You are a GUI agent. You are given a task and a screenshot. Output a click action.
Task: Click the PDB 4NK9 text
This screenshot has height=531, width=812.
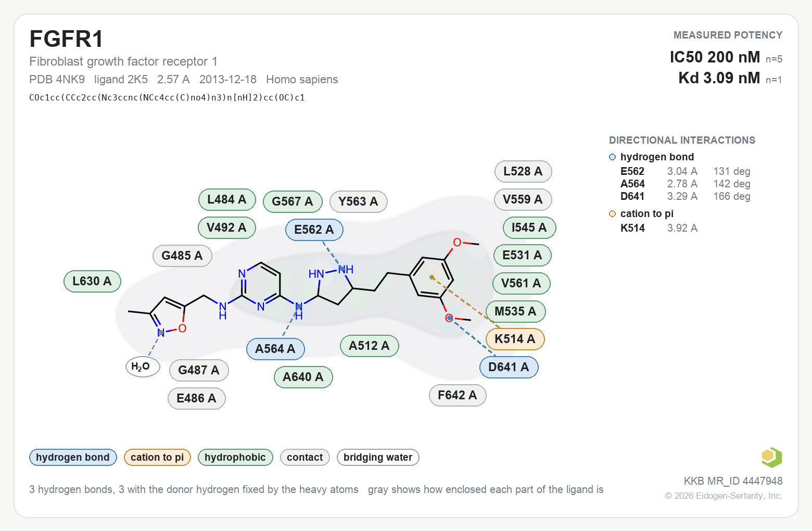[x=57, y=79]
